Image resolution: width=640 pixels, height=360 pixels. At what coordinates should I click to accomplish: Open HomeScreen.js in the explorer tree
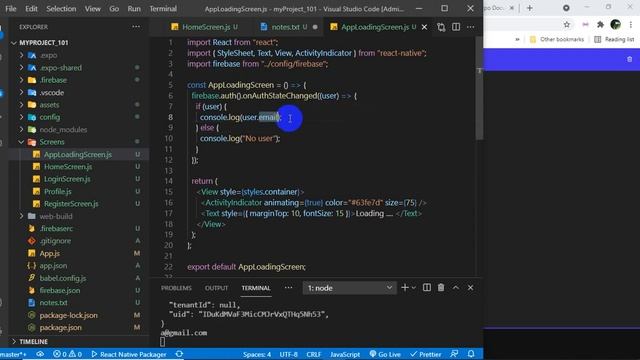68,167
